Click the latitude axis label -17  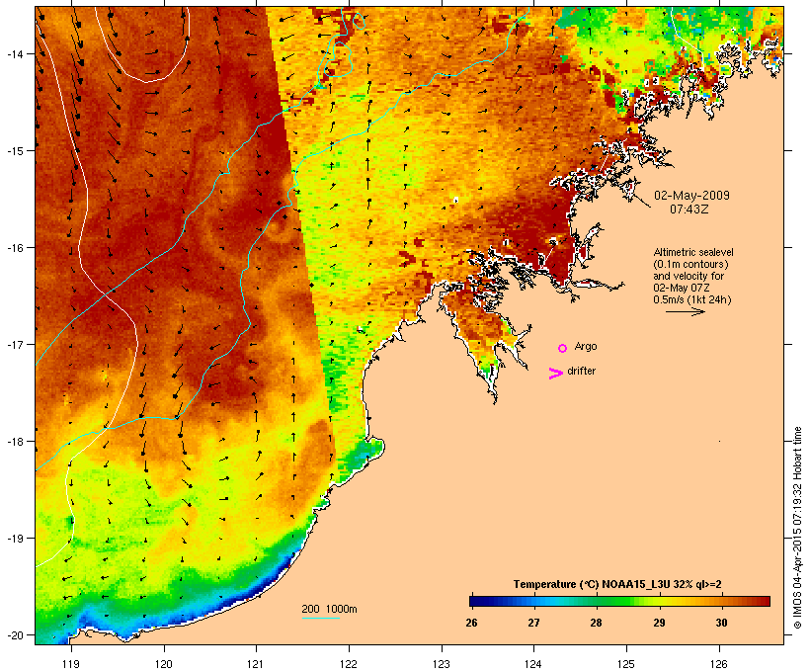[15, 344]
